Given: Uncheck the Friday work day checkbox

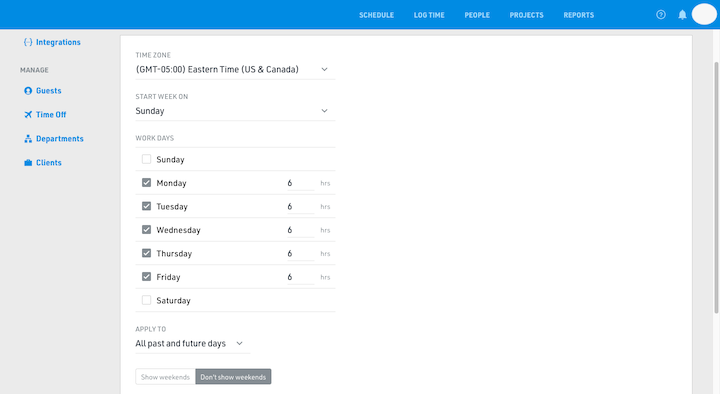Looking at the screenshot, I should coord(146,276).
